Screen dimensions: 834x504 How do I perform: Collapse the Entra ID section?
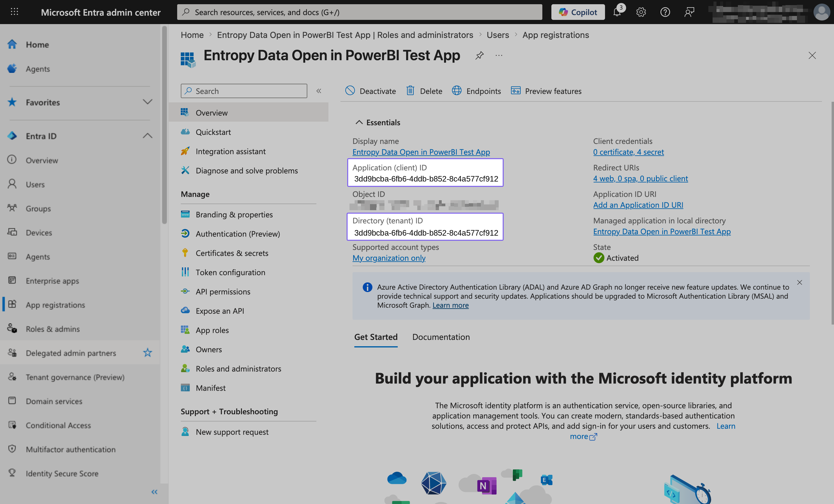[148, 136]
